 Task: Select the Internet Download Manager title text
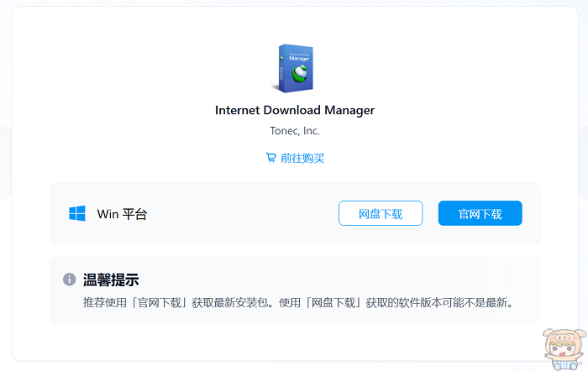click(294, 110)
